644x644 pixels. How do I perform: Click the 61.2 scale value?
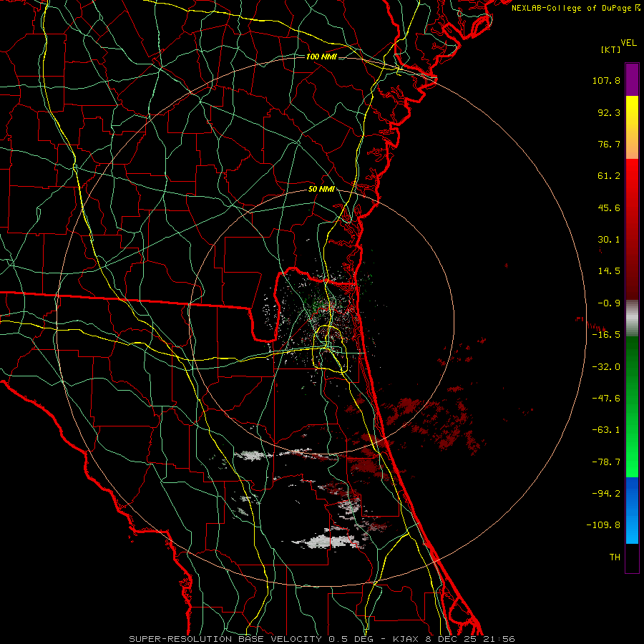609,176
